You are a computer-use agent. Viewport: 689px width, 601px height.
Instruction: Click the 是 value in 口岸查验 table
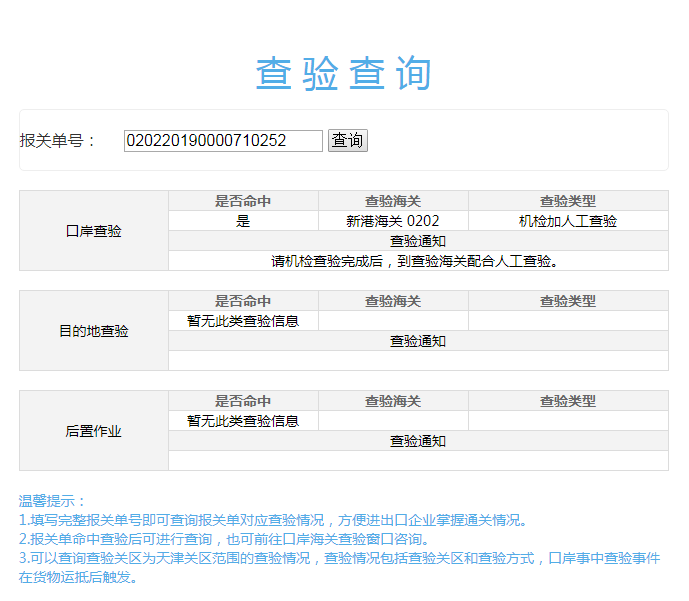pyautogui.click(x=243, y=221)
